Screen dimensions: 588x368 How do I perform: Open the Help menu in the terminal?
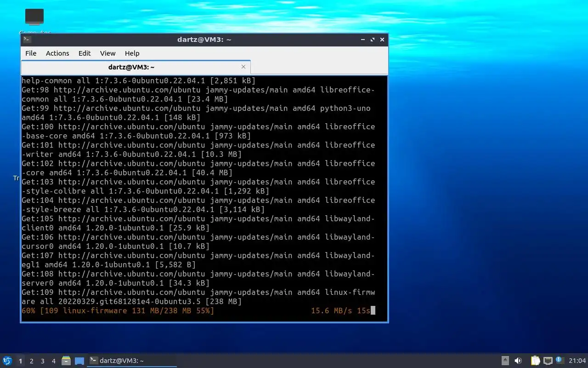(132, 53)
